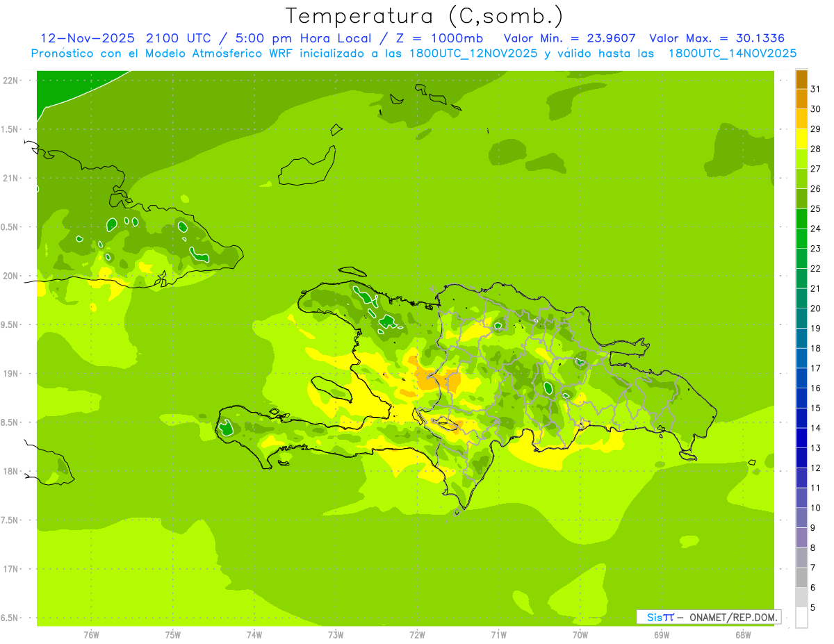Pick the yellow 27-28 legend swatch
The image size is (834, 644).
click(x=801, y=139)
